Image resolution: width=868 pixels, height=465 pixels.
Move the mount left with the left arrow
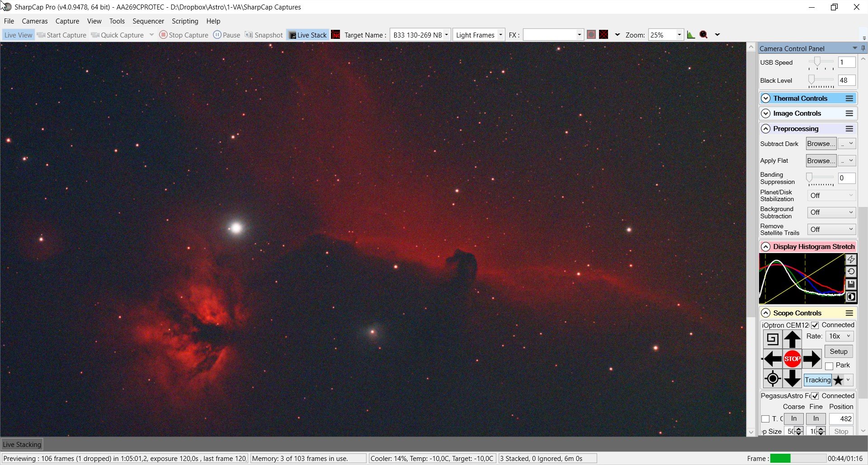coord(773,359)
